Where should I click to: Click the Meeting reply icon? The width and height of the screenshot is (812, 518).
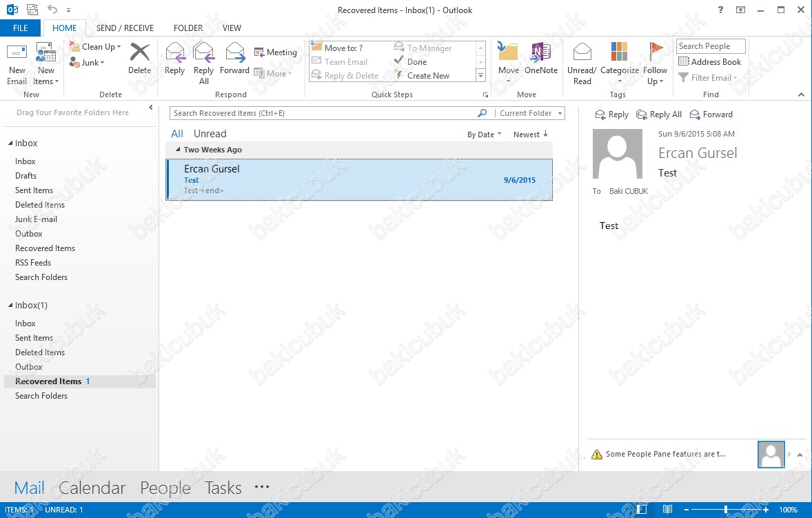point(259,52)
